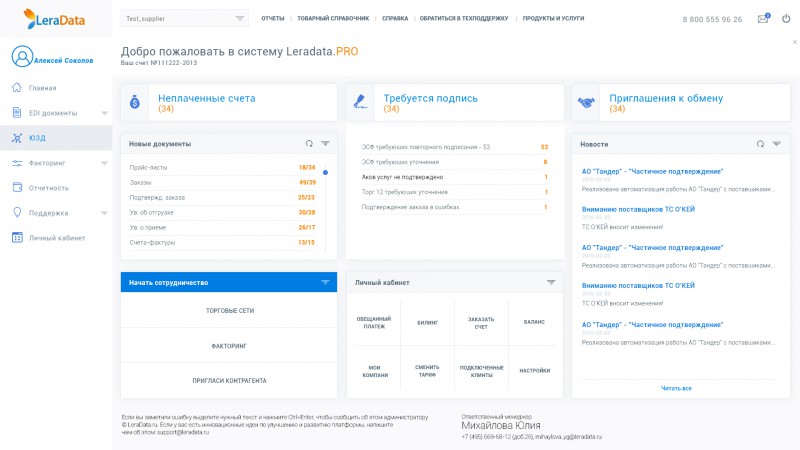Click the Заказы row count 49/39
This screenshot has height=450, width=800.
307,182
